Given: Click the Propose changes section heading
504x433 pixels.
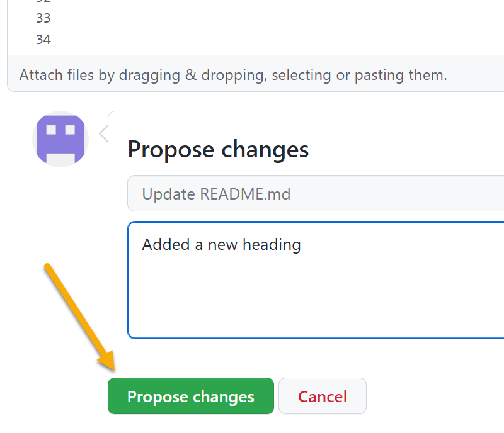Looking at the screenshot, I should coord(218,150).
